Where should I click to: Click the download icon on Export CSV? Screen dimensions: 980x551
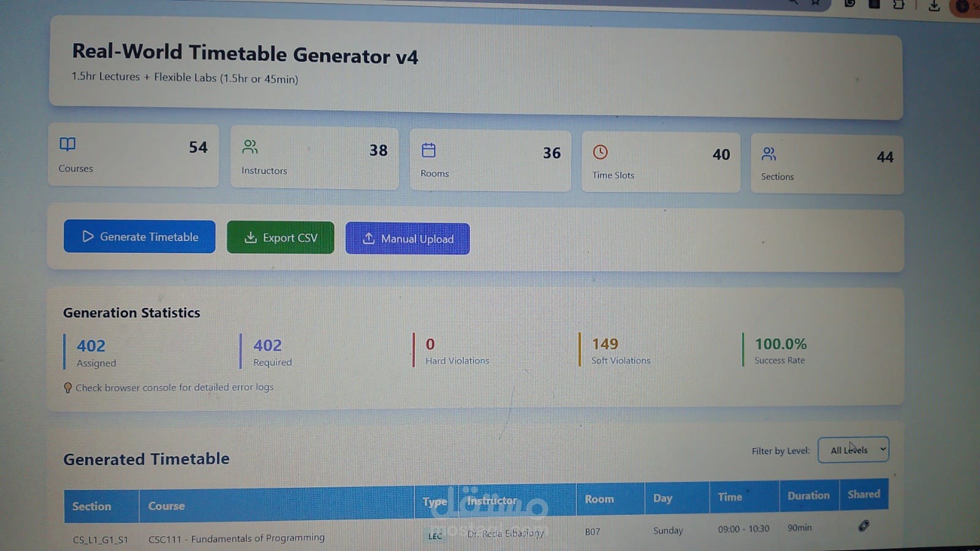(x=250, y=238)
